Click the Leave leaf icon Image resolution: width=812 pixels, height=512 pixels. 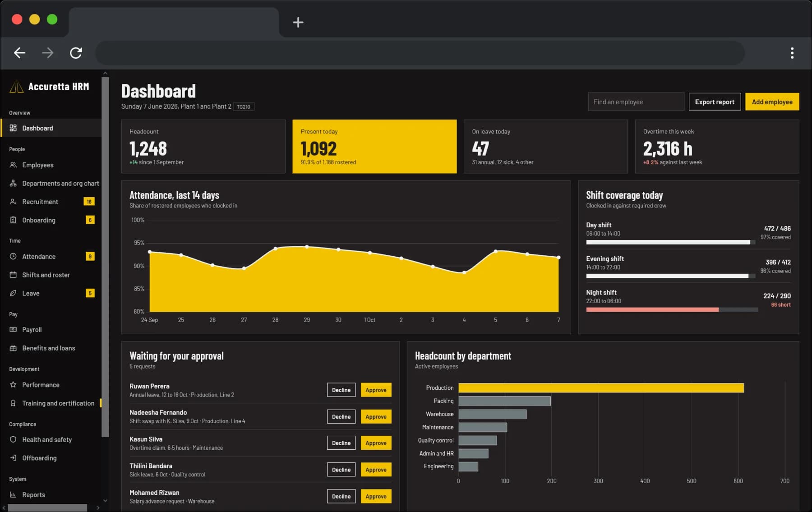(13, 293)
